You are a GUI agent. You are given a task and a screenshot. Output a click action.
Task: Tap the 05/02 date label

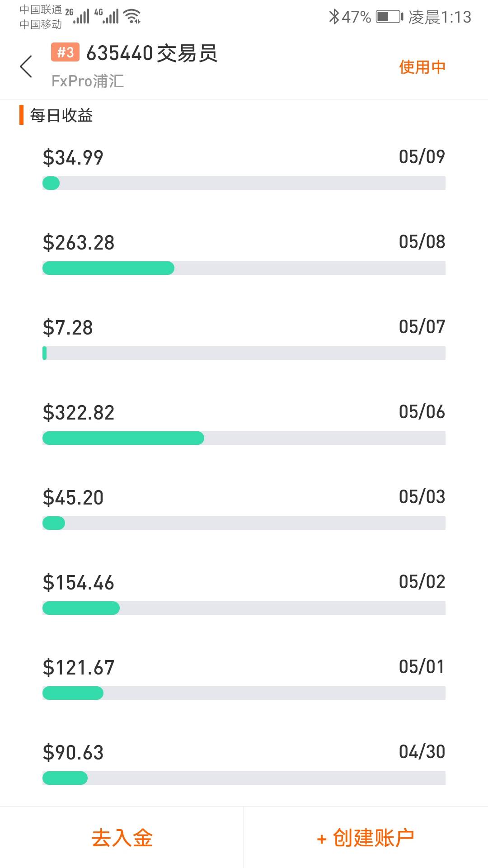pos(422,582)
